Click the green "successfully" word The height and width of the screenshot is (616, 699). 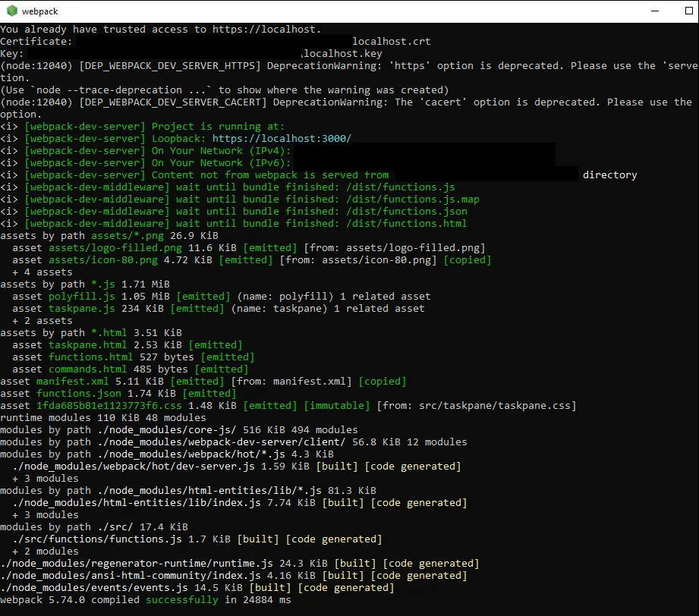pyautogui.click(x=182, y=600)
